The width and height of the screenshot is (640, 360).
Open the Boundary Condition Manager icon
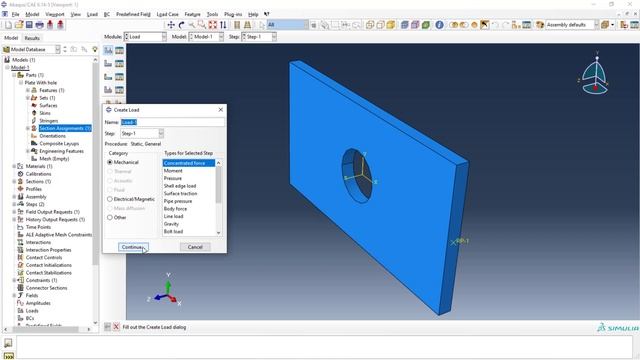[119, 63]
